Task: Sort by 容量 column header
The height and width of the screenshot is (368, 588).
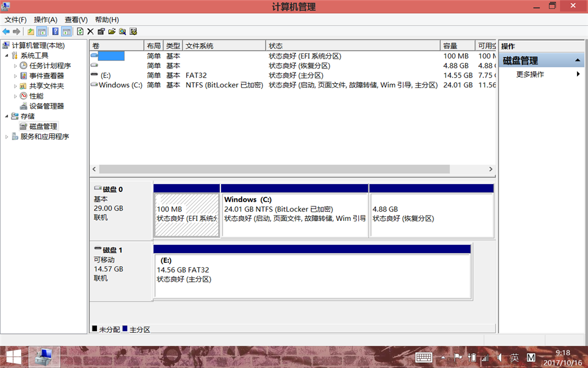Action: point(458,46)
